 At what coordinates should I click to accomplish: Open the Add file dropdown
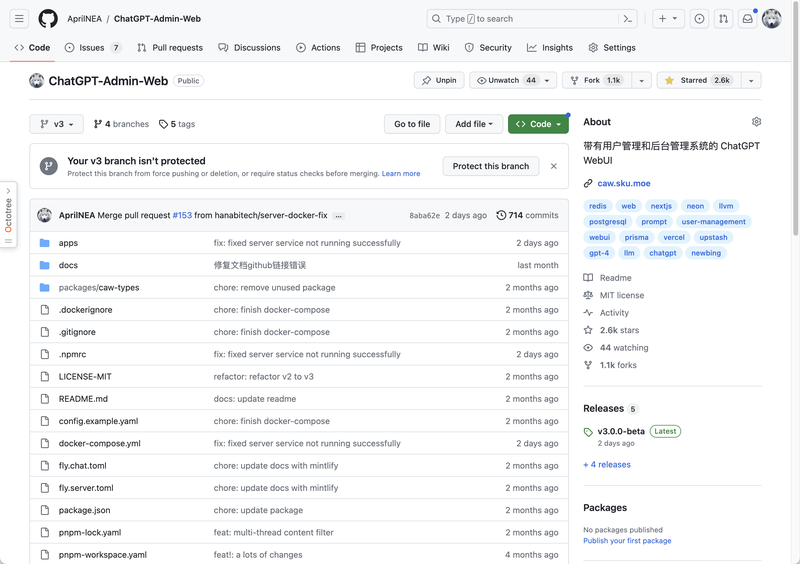tap(474, 124)
